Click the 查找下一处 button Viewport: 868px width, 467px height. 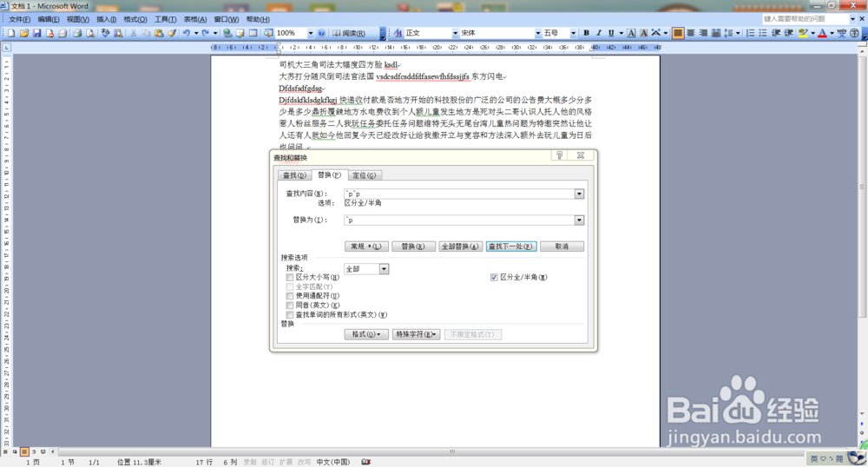pos(511,247)
